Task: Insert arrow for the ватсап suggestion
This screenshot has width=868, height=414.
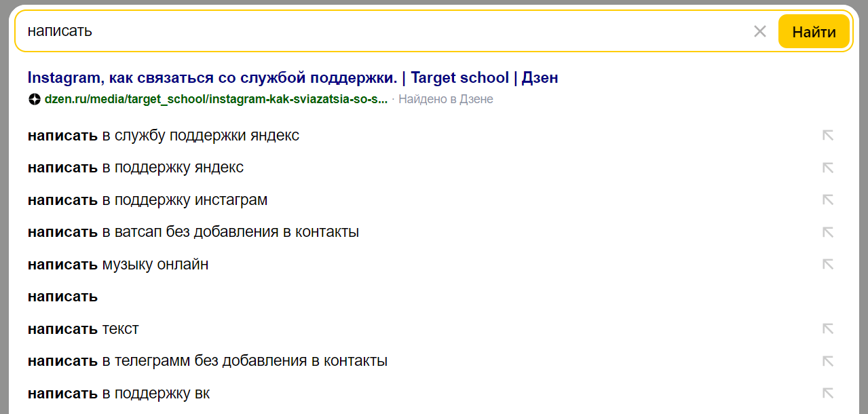Action: click(x=827, y=231)
